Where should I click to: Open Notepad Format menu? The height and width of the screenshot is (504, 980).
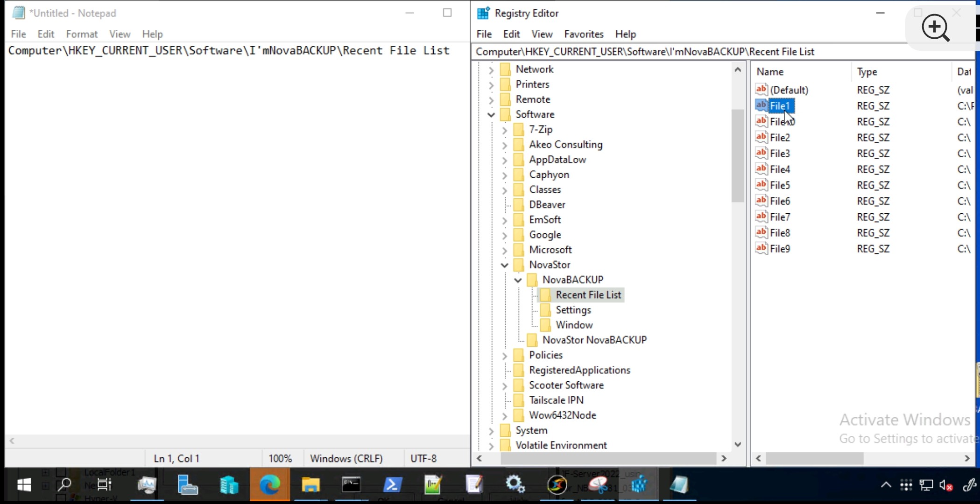click(82, 34)
